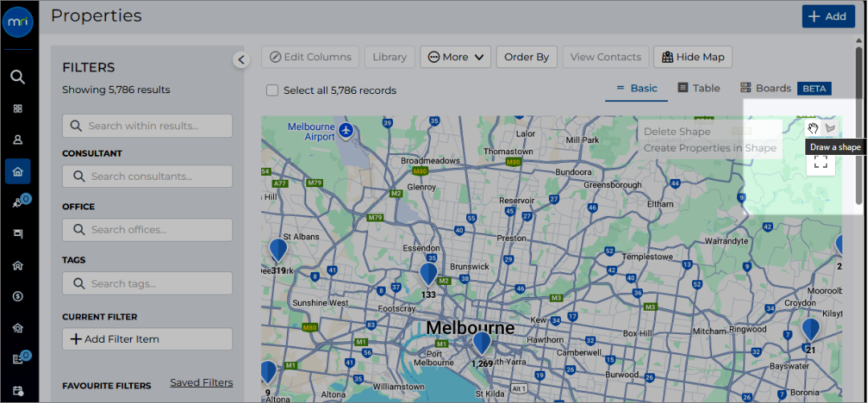Image resolution: width=868 pixels, height=403 pixels.
Task: Select the Draw a shape polygon tool
Action: 829,128
